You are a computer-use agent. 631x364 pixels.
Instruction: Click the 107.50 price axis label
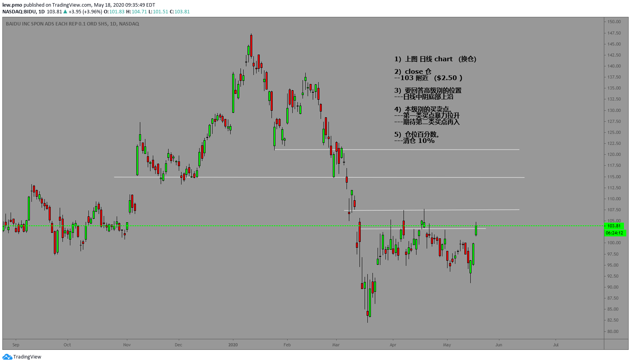[614, 210]
